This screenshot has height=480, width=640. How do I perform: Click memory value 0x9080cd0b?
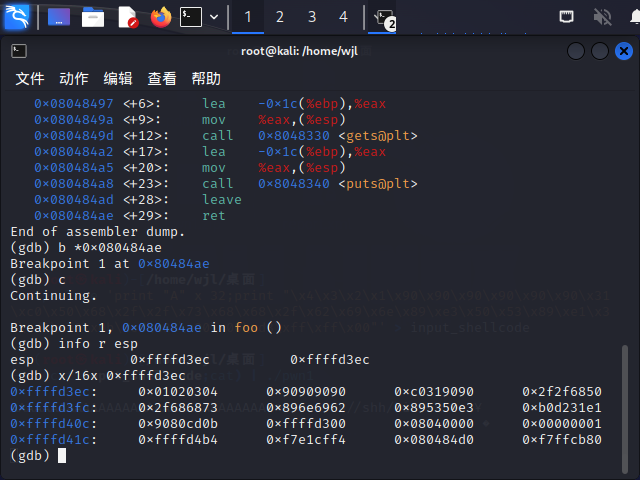tap(178, 424)
